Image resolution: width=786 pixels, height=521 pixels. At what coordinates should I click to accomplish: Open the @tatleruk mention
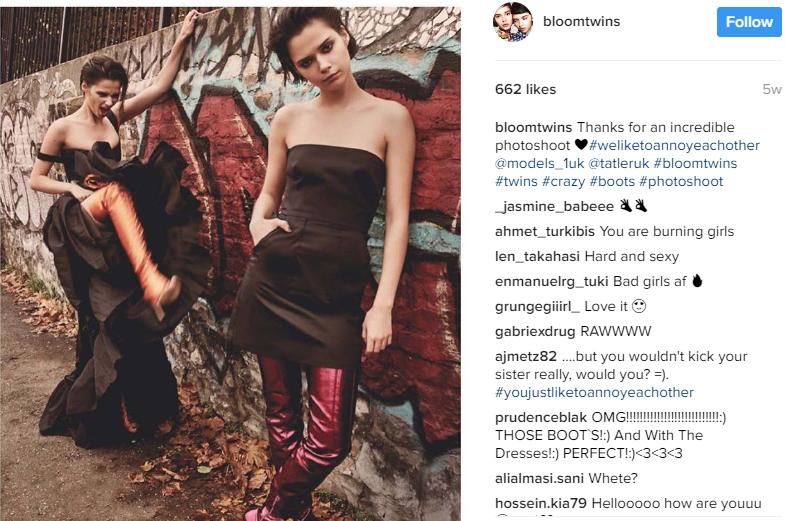tap(619, 163)
